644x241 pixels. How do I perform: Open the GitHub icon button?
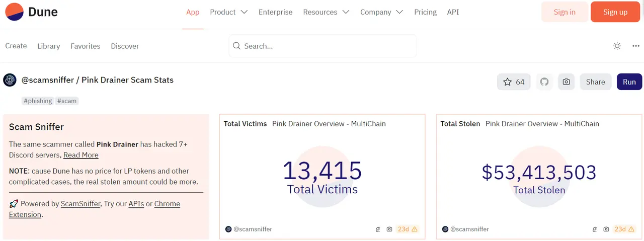(544, 82)
